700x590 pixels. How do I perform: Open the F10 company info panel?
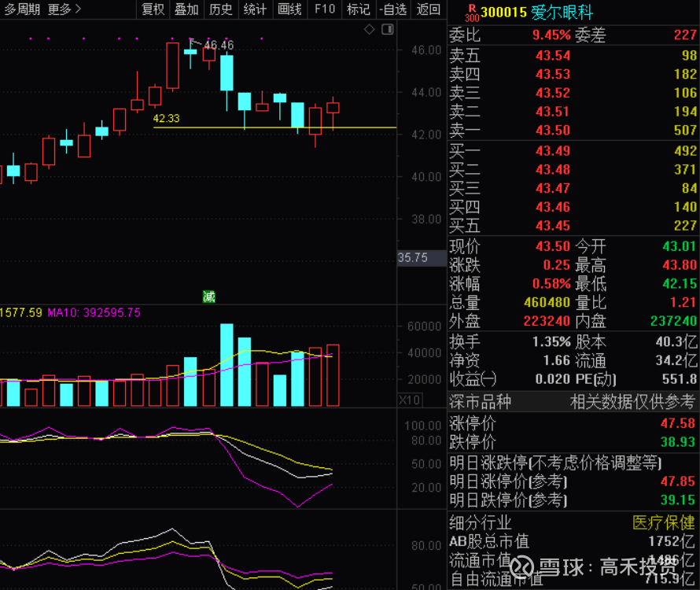[x=324, y=10]
